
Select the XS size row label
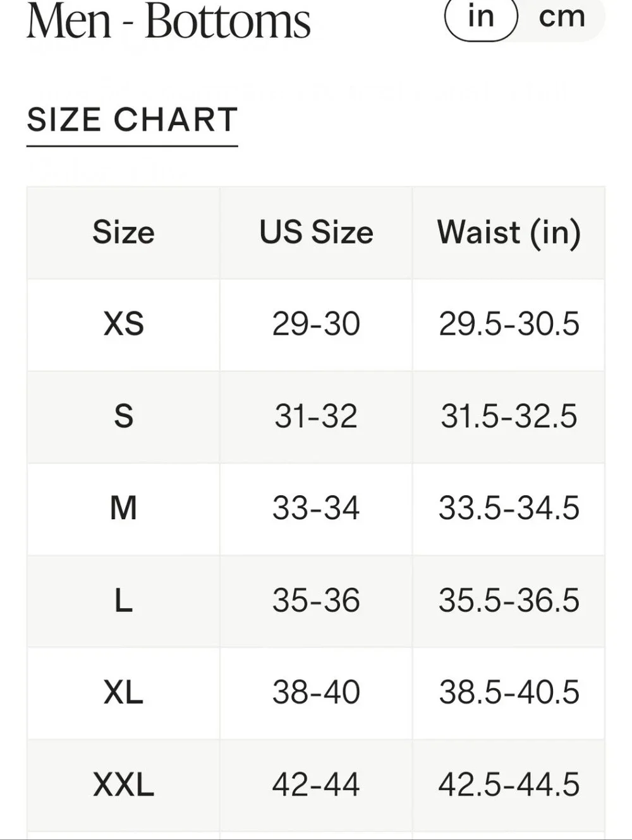(x=123, y=324)
